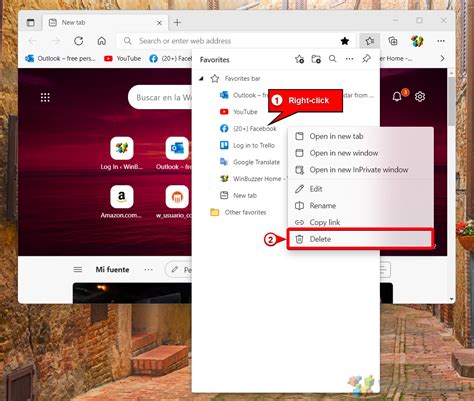Image resolution: width=474 pixels, height=401 pixels.
Task: Add this page to favorites icon
Action: tap(299, 59)
